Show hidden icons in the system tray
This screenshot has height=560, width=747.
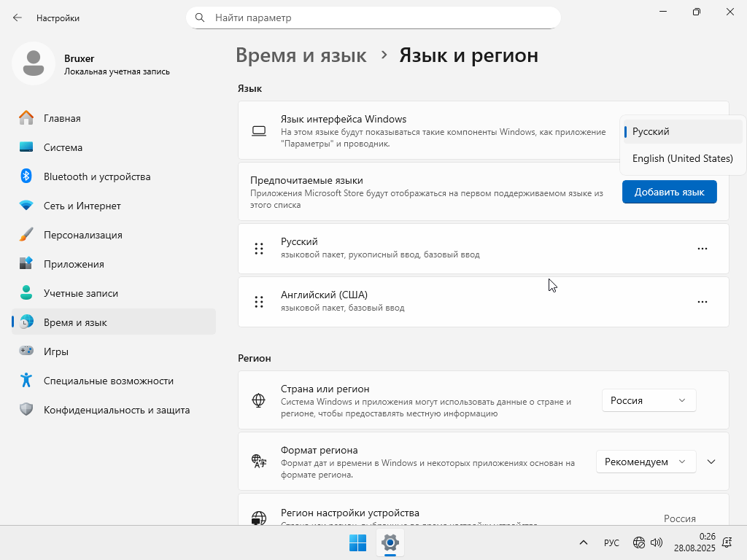pos(584,542)
